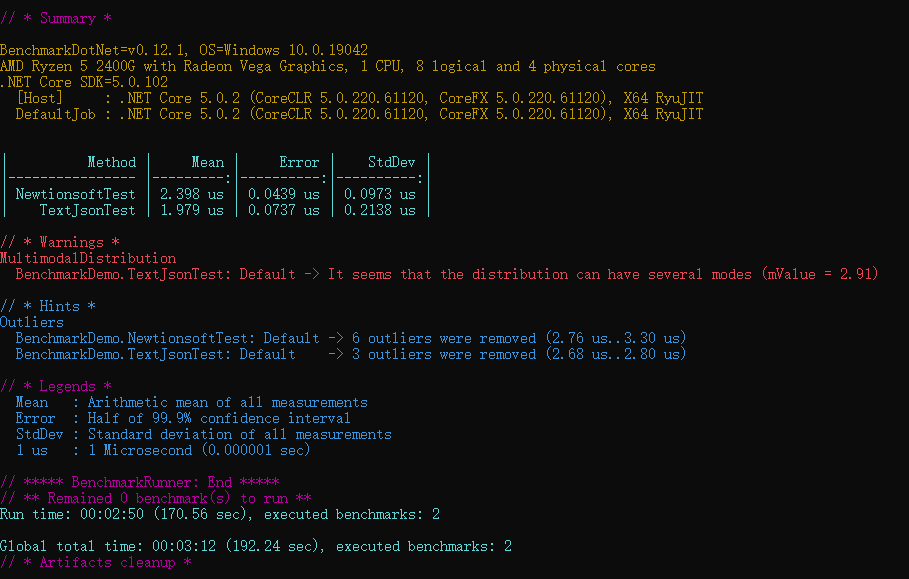
Task: Click the Global total time line
Action: point(256,546)
